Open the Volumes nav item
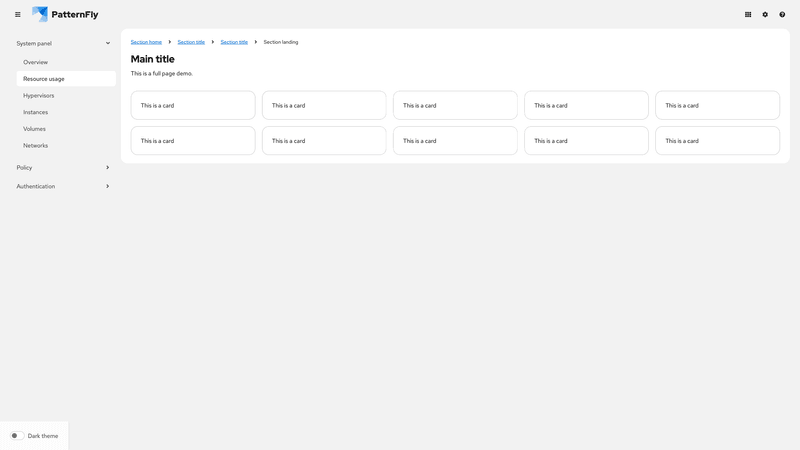 pos(34,129)
